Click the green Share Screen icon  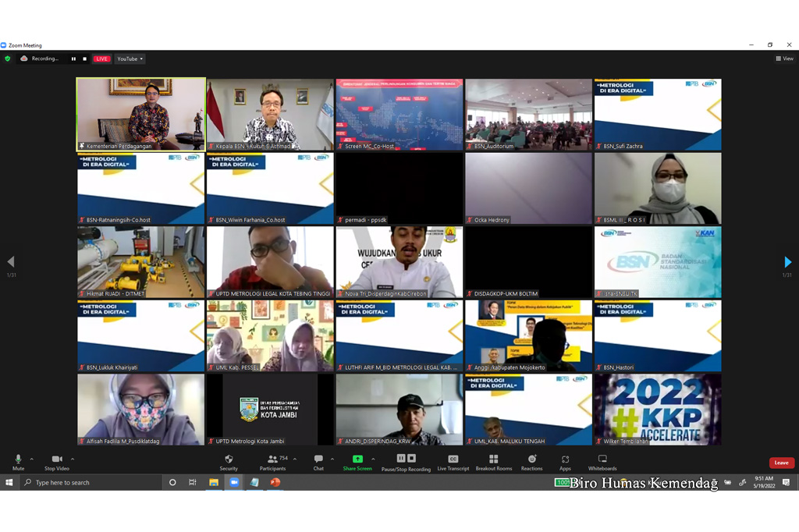click(357, 461)
